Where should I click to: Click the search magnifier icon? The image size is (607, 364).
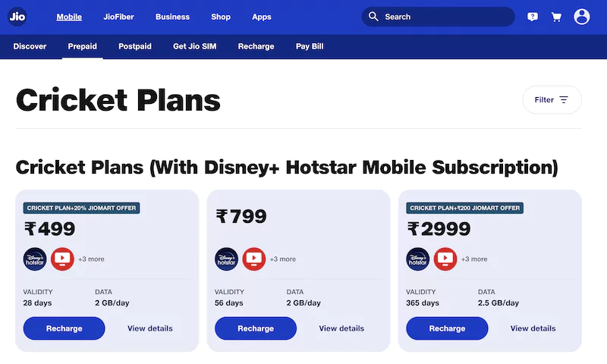[373, 17]
